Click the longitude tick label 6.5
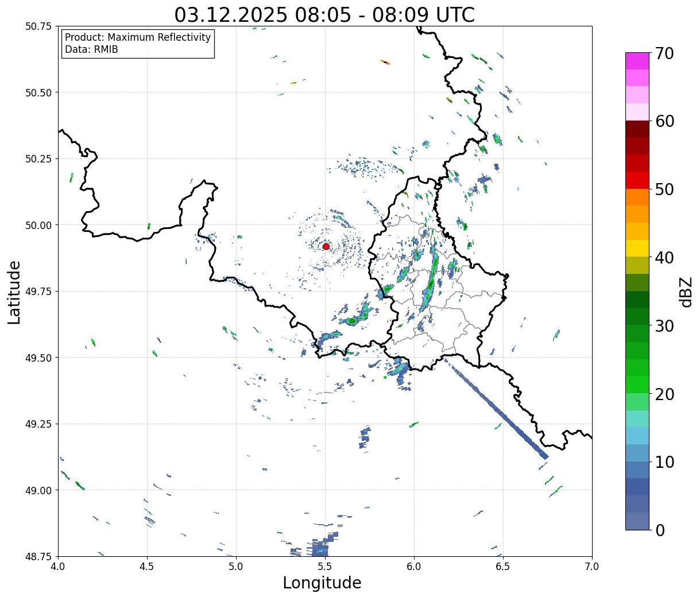700x597 pixels. tap(503, 567)
